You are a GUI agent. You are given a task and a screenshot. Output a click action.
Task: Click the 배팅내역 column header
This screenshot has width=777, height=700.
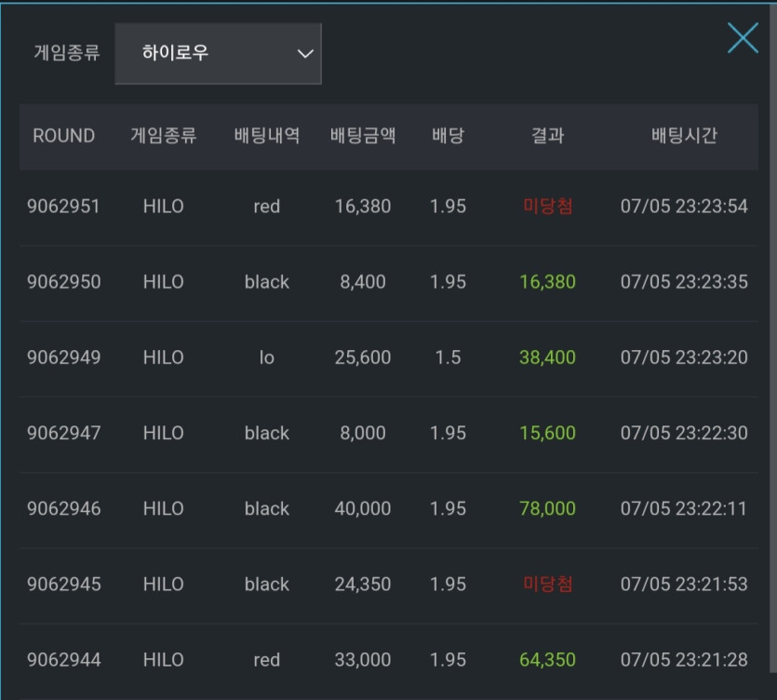click(266, 135)
